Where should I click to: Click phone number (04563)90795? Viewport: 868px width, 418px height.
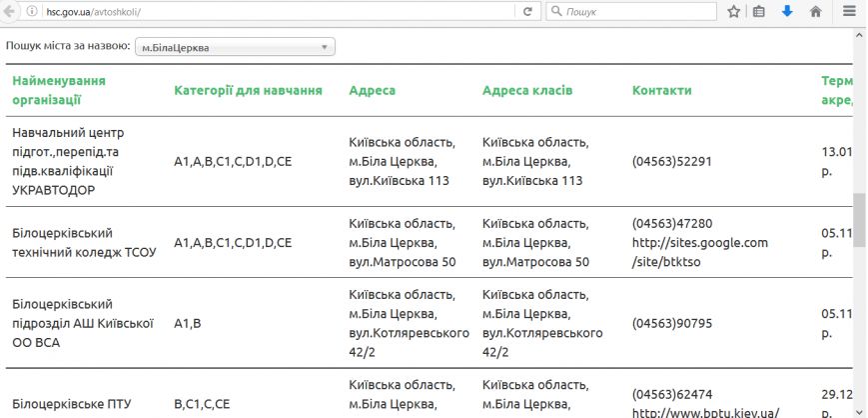pyautogui.click(x=672, y=323)
